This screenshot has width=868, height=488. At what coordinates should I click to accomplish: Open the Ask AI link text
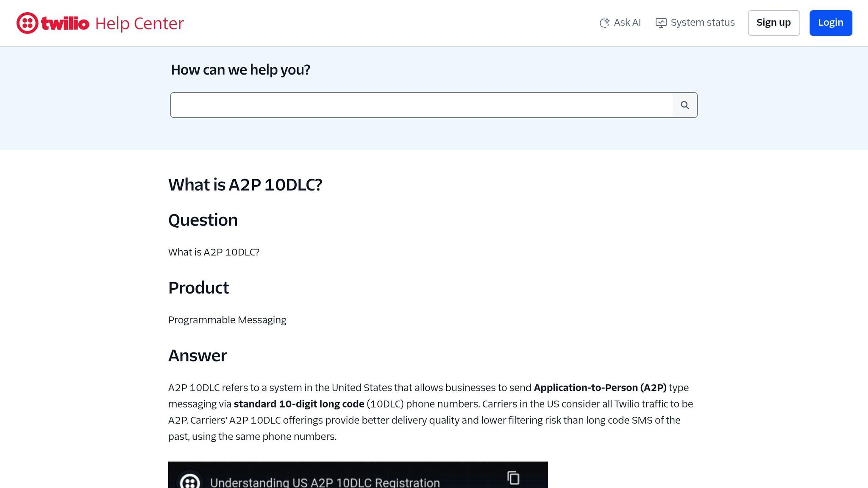tap(627, 23)
